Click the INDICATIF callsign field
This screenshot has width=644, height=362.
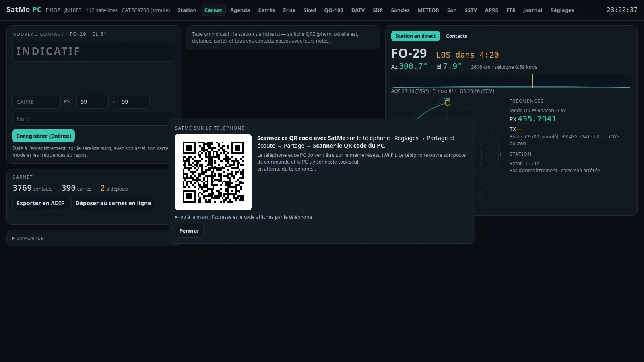click(x=93, y=51)
